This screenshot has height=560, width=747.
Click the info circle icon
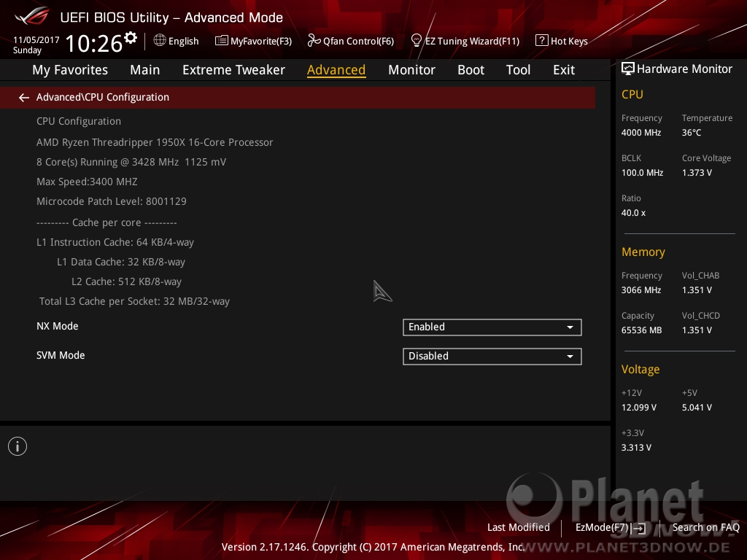coord(18,446)
